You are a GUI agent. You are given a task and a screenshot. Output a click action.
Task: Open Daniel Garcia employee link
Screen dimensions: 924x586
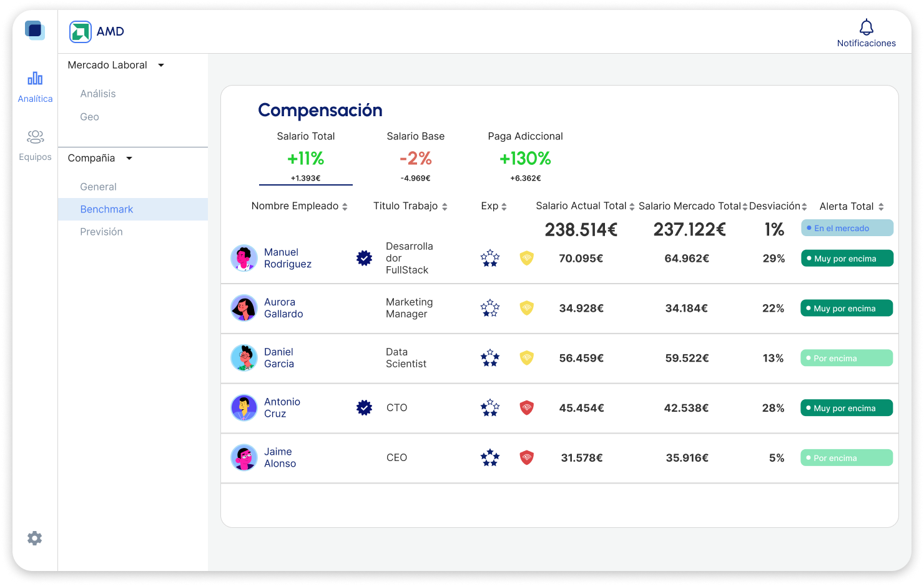coord(279,358)
